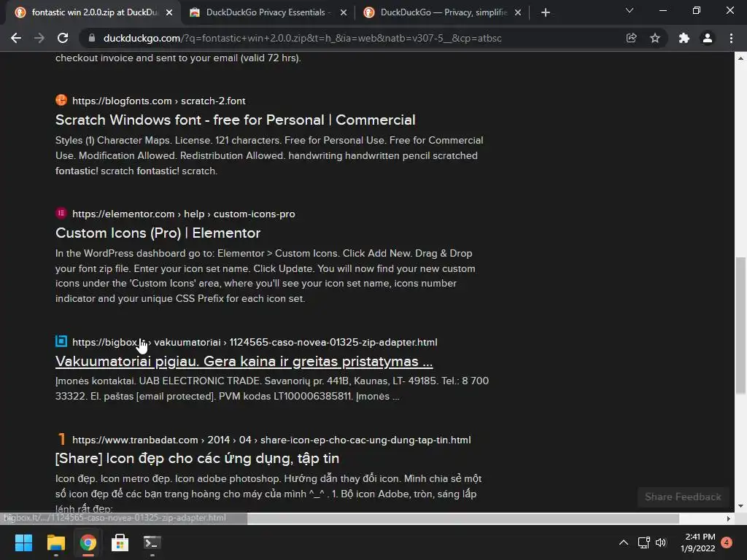Click the UAB ELECTRONIC TRADE snippet
This screenshot has width=747, height=560.
tap(272, 389)
